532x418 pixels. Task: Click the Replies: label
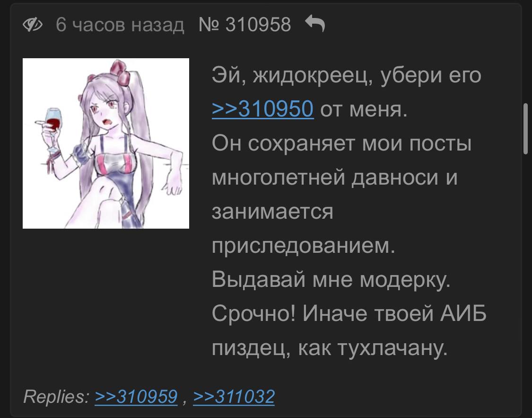[56, 396]
